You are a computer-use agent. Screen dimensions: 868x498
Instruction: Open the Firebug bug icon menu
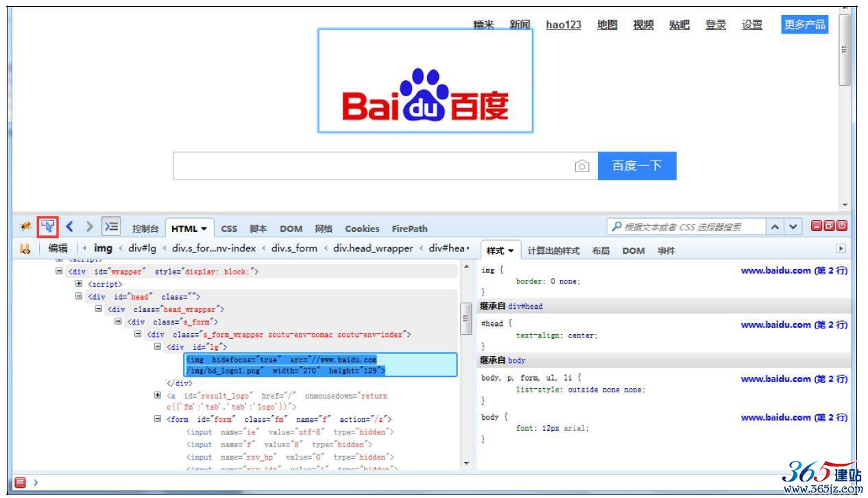[x=26, y=226]
